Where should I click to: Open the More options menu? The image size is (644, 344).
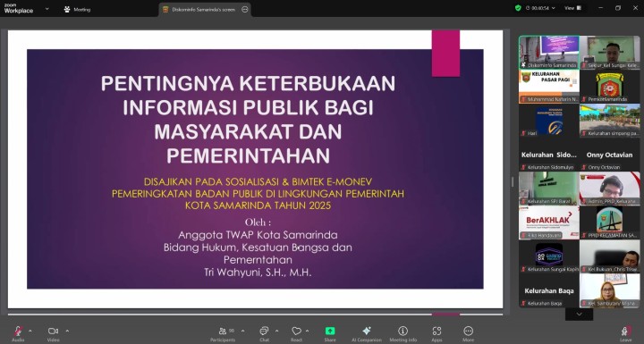point(468,333)
